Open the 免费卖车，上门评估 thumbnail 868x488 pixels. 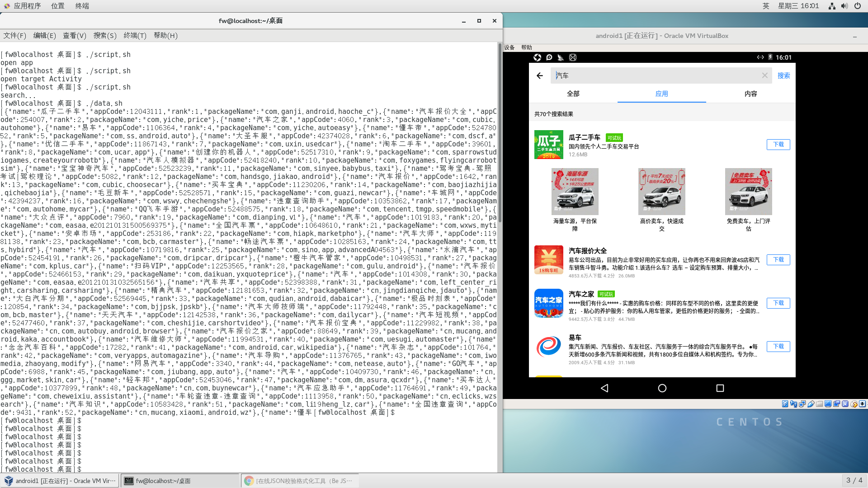[x=749, y=192]
